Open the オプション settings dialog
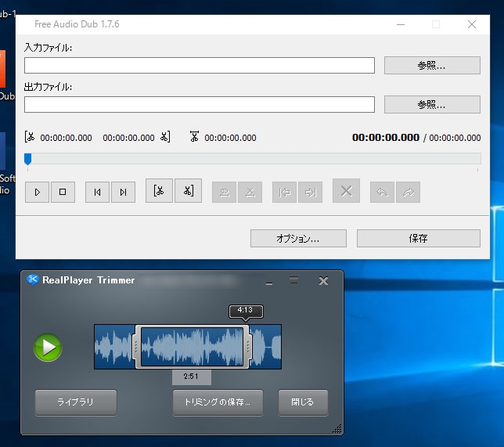This screenshot has width=504, height=447. pyautogui.click(x=298, y=238)
